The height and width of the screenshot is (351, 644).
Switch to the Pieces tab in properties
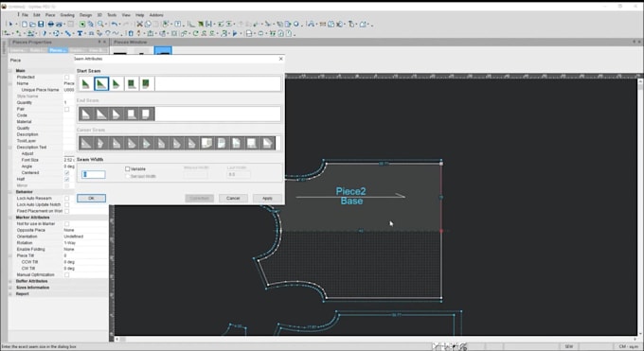58,50
